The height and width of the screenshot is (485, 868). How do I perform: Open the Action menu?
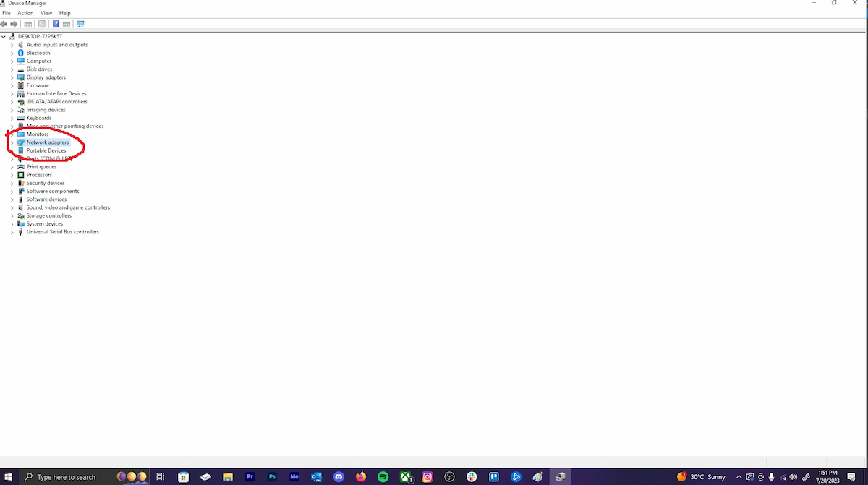click(x=25, y=13)
